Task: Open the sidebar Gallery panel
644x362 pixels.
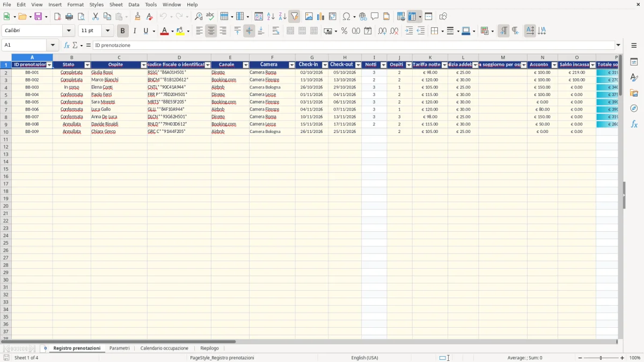Action: click(634, 93)
